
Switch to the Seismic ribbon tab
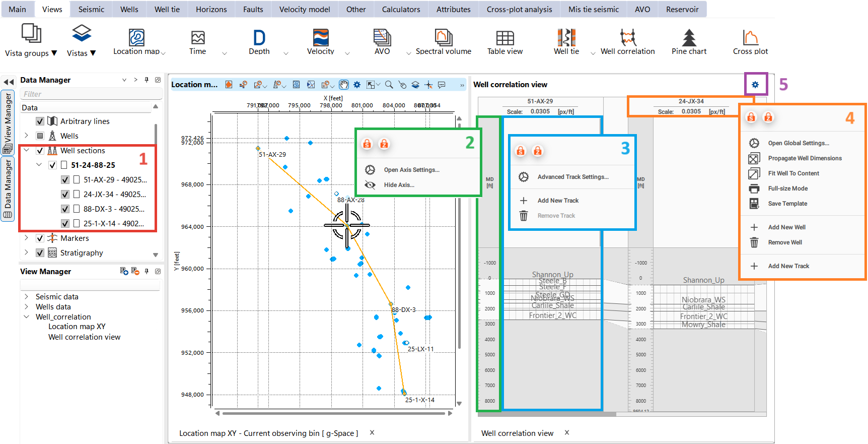click(x=91, y=9)
